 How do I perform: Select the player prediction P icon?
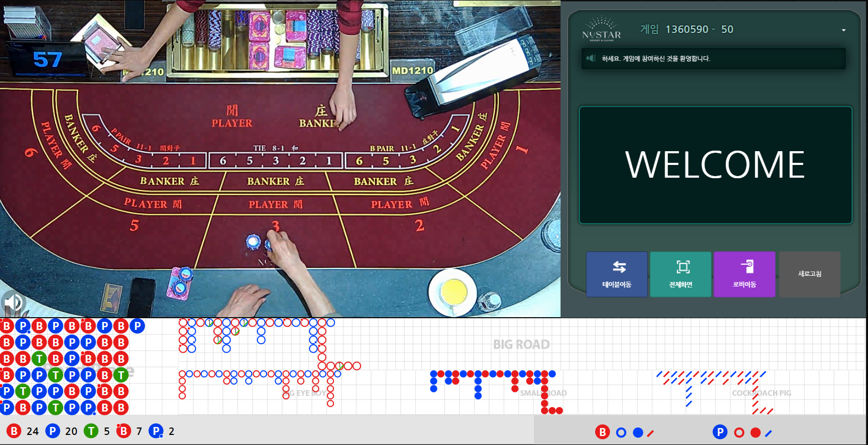[720, 432]
